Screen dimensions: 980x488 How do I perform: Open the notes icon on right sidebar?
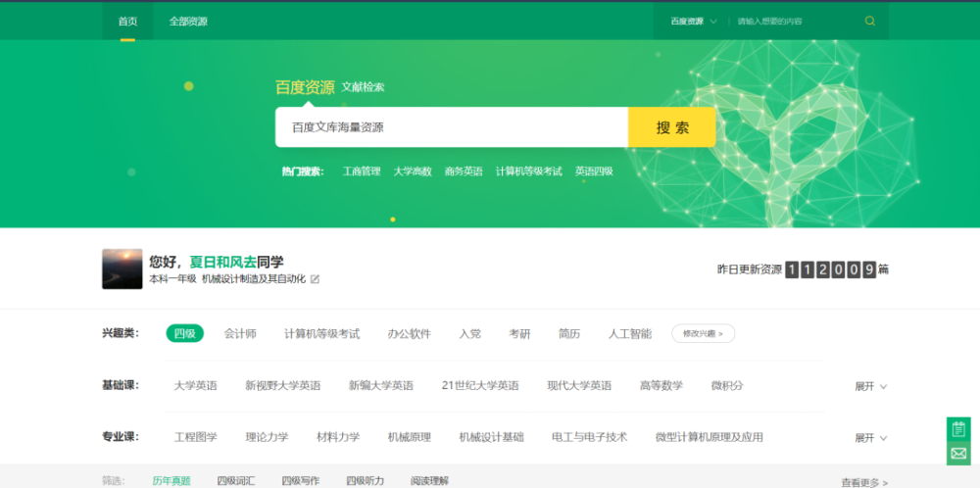tap(958, 429)
